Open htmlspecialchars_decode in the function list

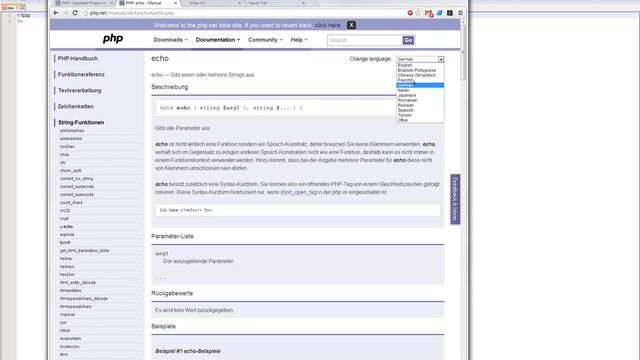click(84, 299)
